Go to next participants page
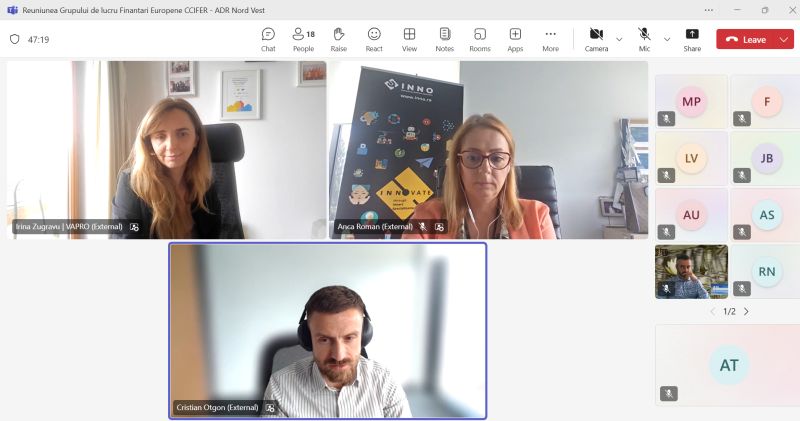 tap(746, 312)
